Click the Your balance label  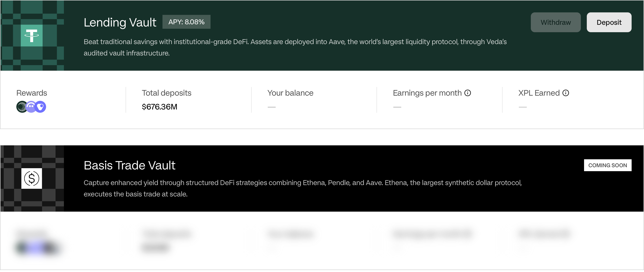(290, 93)
